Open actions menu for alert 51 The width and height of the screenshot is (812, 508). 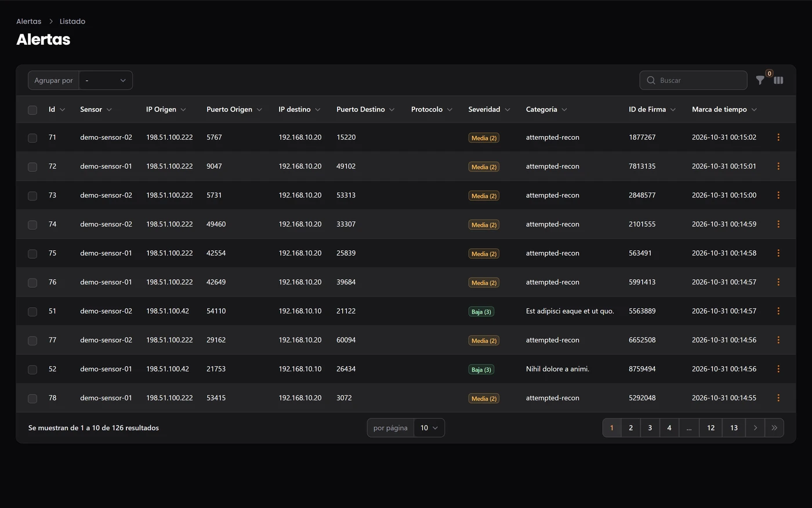(x=778, y=312)
